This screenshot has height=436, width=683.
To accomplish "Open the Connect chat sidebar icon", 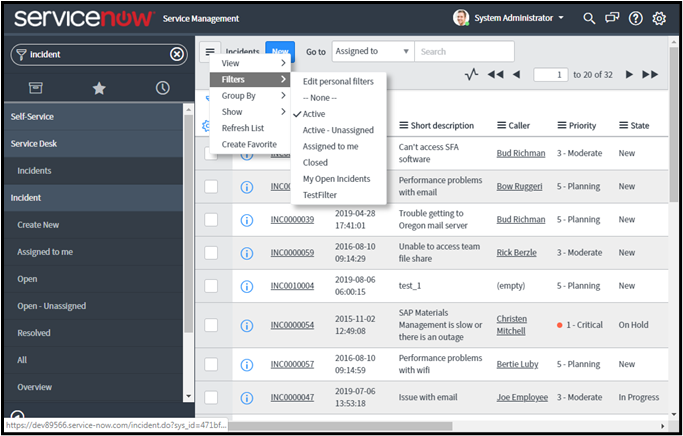I will (612, 18).
